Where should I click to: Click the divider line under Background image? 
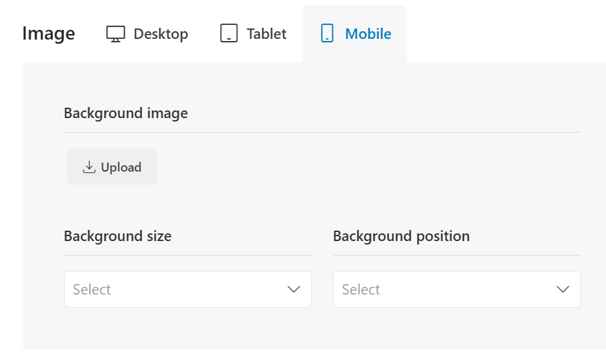click(322, 133)
